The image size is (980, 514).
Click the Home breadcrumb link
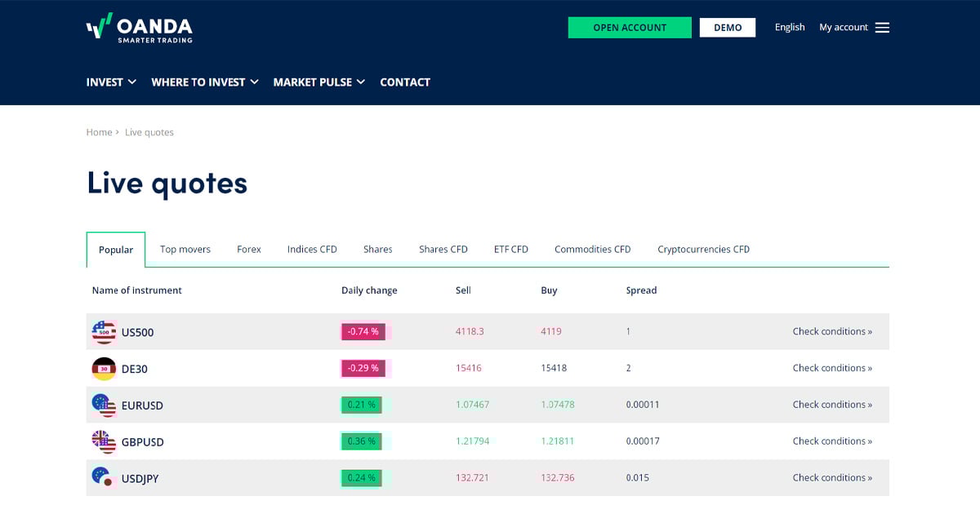(99, 131)
